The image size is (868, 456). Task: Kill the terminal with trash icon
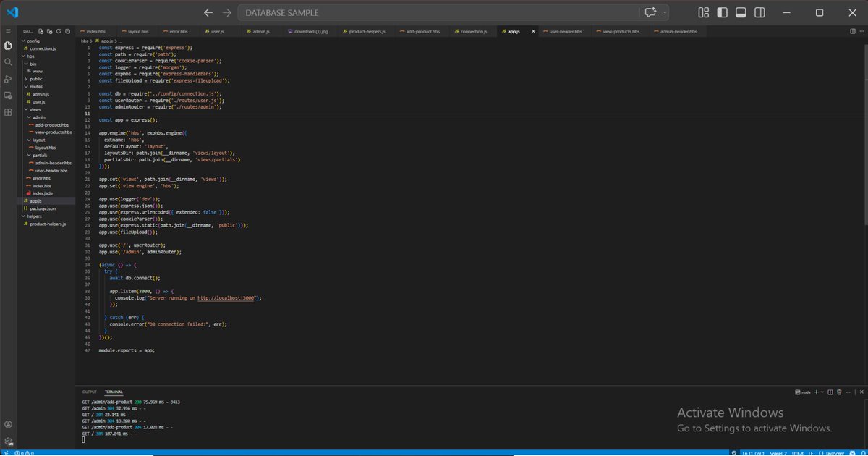pos(839,392)
